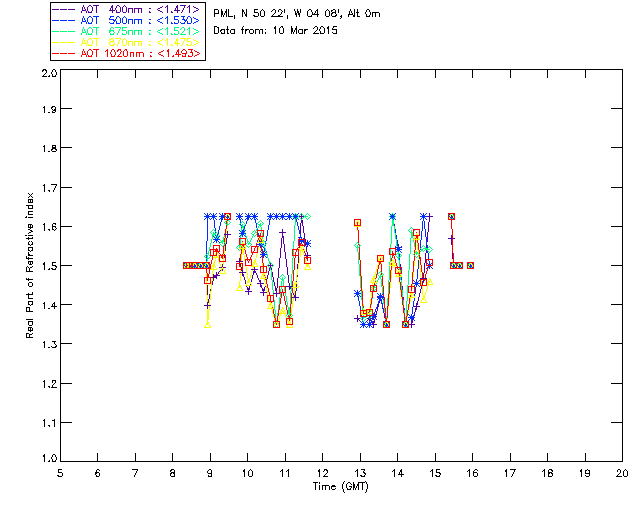Click y-axis tick label 1.1
The width and height of the screenshot is (640, 512).
coord(49,423)
